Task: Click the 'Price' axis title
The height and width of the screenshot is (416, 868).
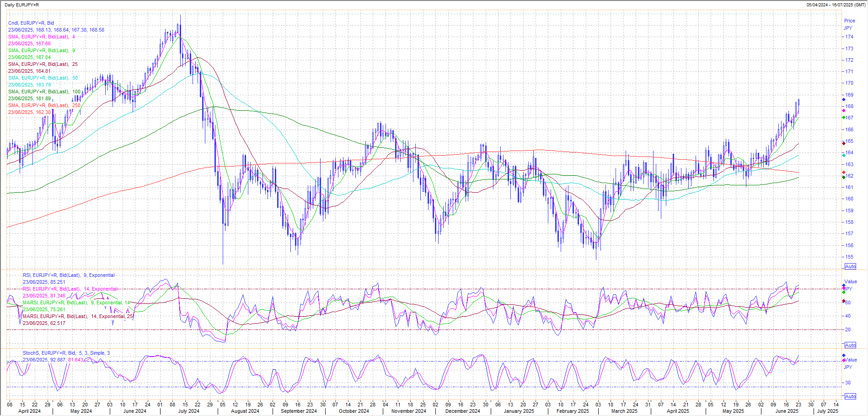Action: [850, 21]
